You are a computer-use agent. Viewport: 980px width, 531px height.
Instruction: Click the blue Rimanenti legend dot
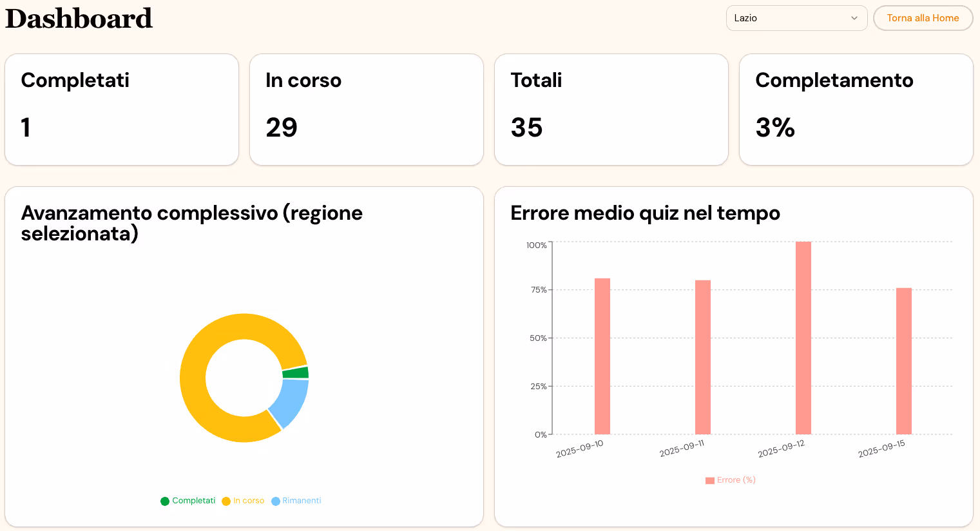coord(276,500)
